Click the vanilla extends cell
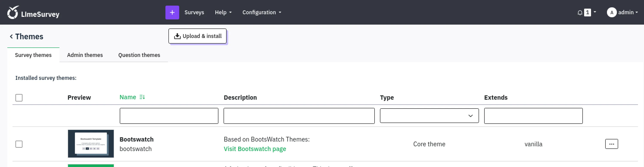This screenshot has height=167, width=644. (533, 144)
